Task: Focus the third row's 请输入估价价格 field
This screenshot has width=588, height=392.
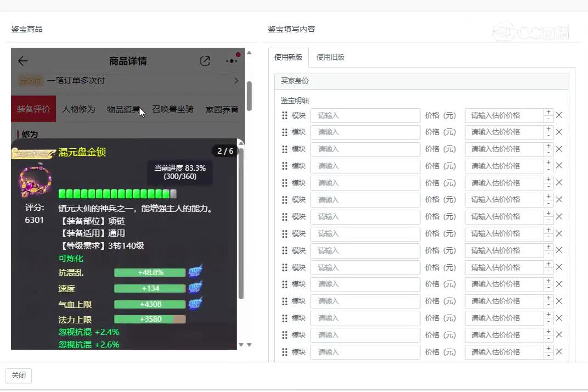Action: pyautogui.click(x=504, y=149)
